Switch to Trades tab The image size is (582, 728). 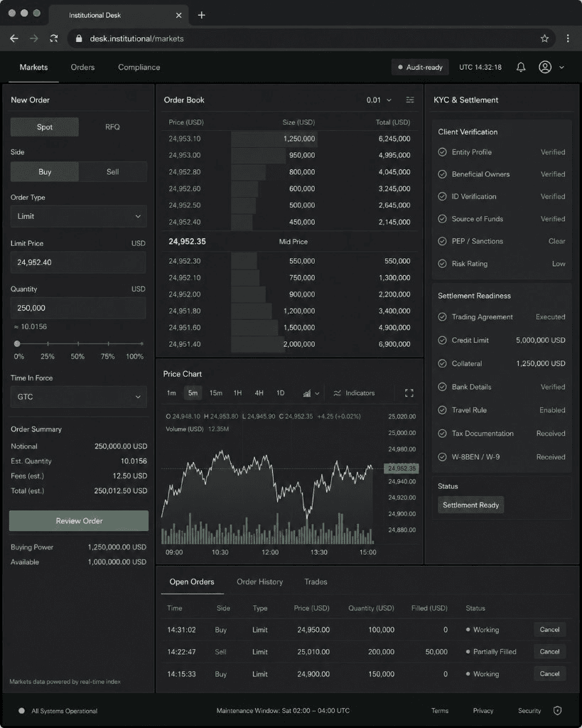(x=316, y=582)
